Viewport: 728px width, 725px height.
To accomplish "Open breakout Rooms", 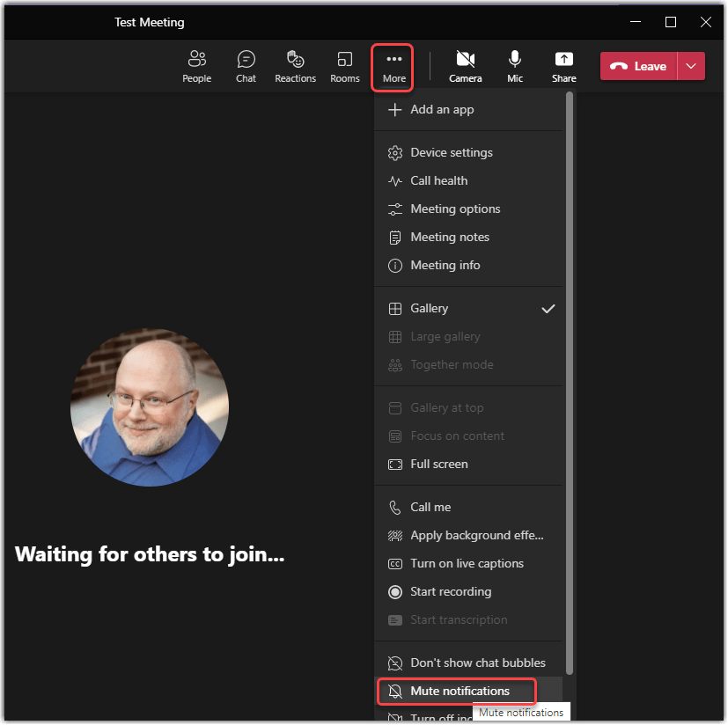I will (x=344, y=66).
